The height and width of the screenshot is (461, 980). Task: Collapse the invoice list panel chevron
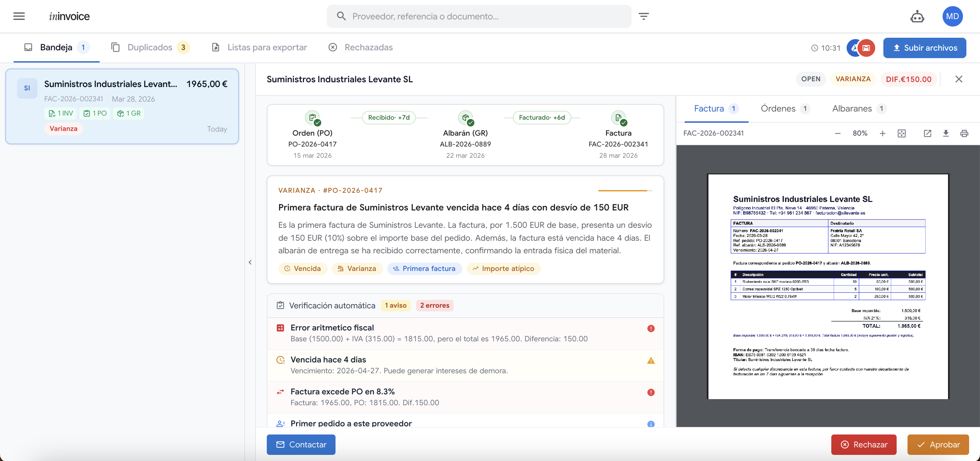(250, 262)
